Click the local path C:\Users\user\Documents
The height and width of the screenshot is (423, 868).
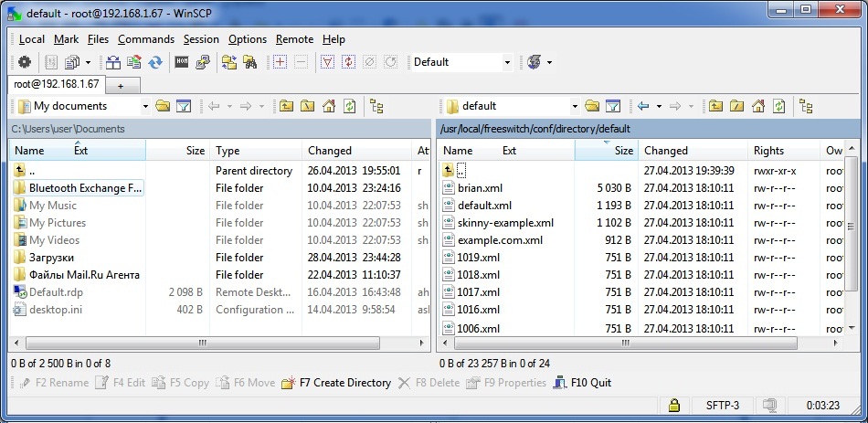point(69,129)
